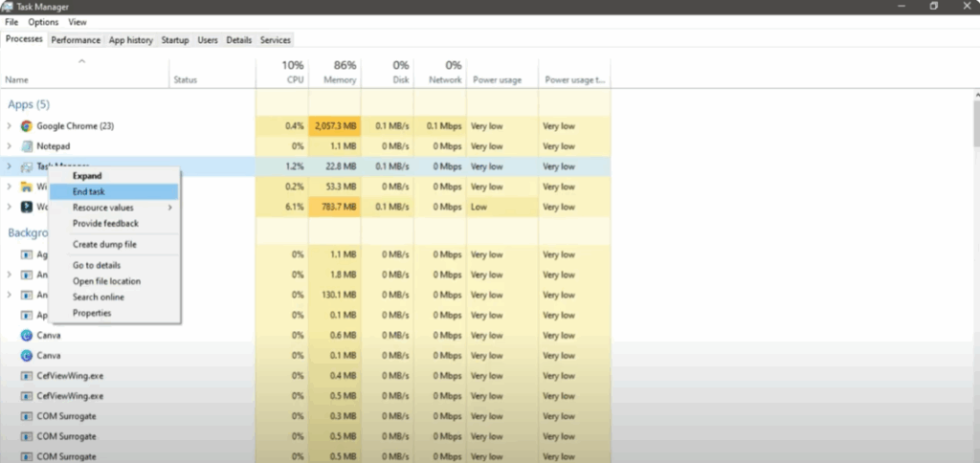This screenshot has width=980, height=463.
Task: Click the Task Manager row icon
Action: (26, 166)
